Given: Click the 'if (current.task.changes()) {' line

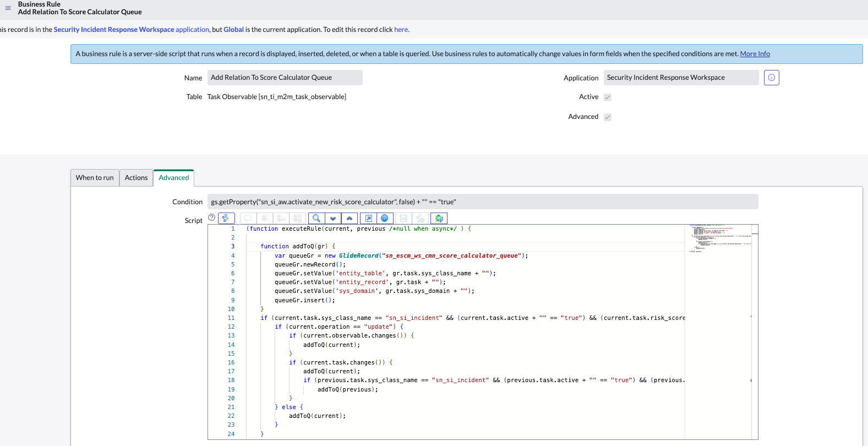Looking at the screenshot, I should click(341, 363).
